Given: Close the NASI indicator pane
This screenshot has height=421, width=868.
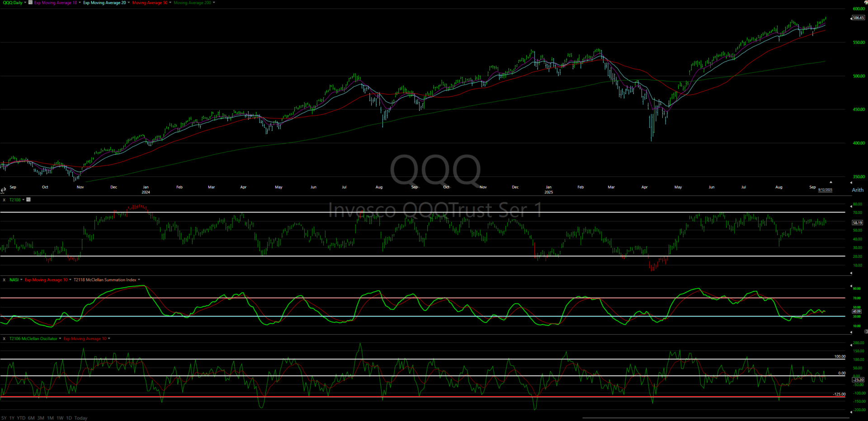Looking at the screenshot, I should tap(4, 280).
